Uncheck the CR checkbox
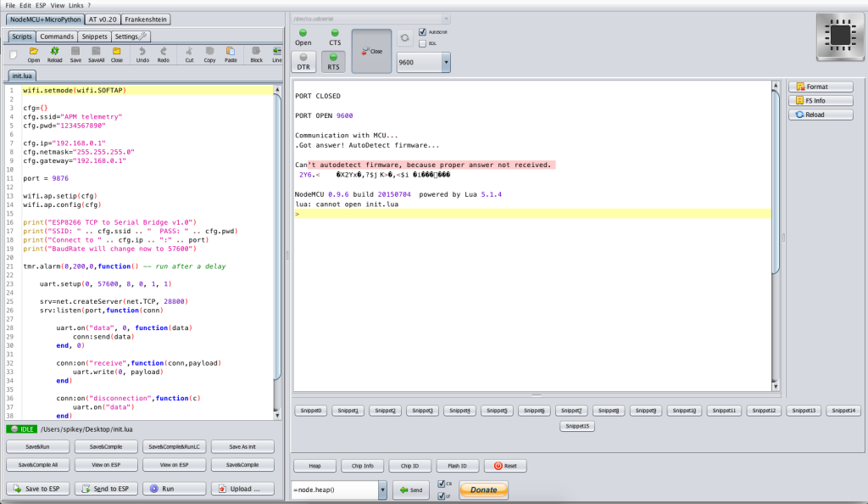Viewport: 868px width, 504px height. click(x=441, y=484)
